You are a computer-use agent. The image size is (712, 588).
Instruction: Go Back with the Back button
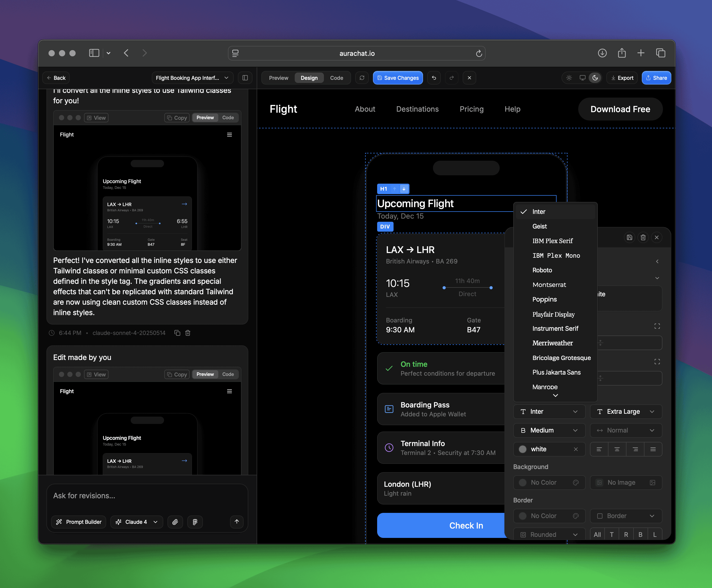(x=56, y=78)
